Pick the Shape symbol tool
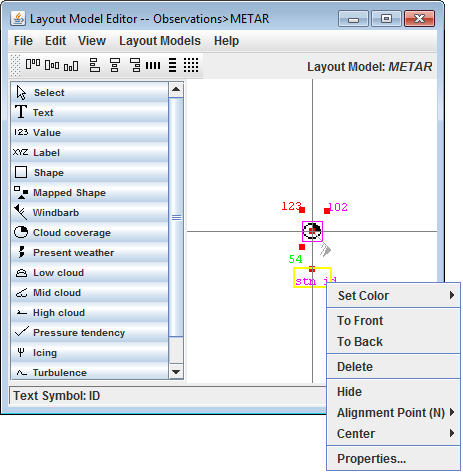The height and width of the screenshot is (474, 463). tap(89, 172)
